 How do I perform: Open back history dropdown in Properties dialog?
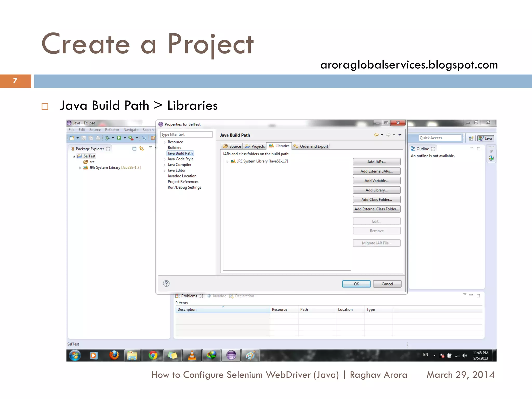[382, 135]
